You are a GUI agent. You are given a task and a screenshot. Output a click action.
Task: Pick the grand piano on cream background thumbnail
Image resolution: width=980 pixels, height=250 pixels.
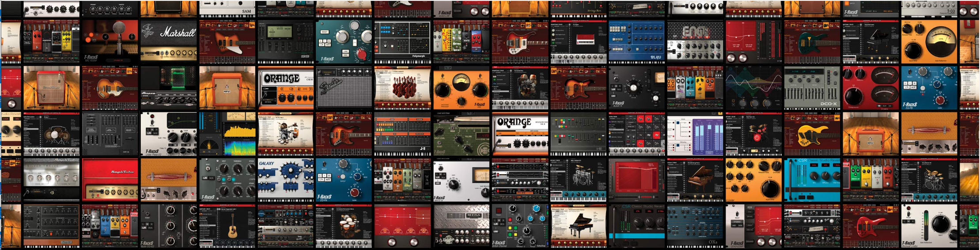pos(578,226)
